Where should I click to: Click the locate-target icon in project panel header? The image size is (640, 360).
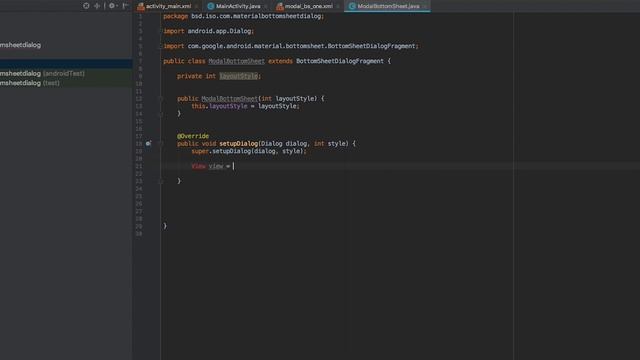[x=86, y=6]
